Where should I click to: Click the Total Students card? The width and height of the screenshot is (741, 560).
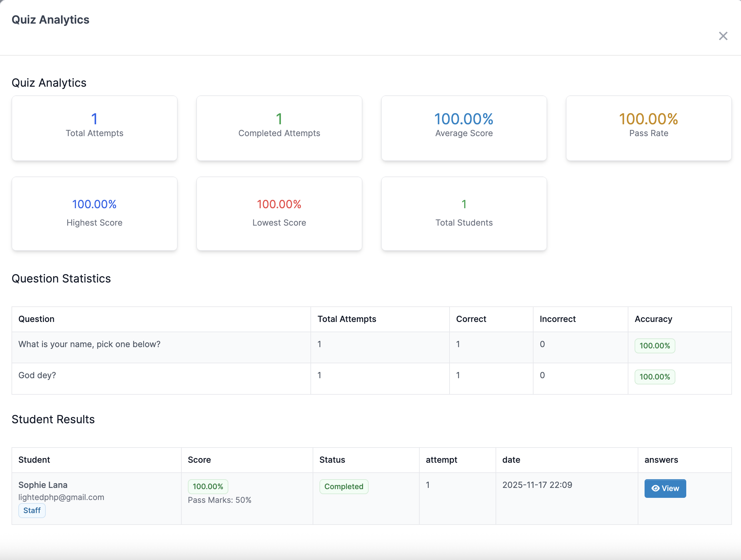464,213
